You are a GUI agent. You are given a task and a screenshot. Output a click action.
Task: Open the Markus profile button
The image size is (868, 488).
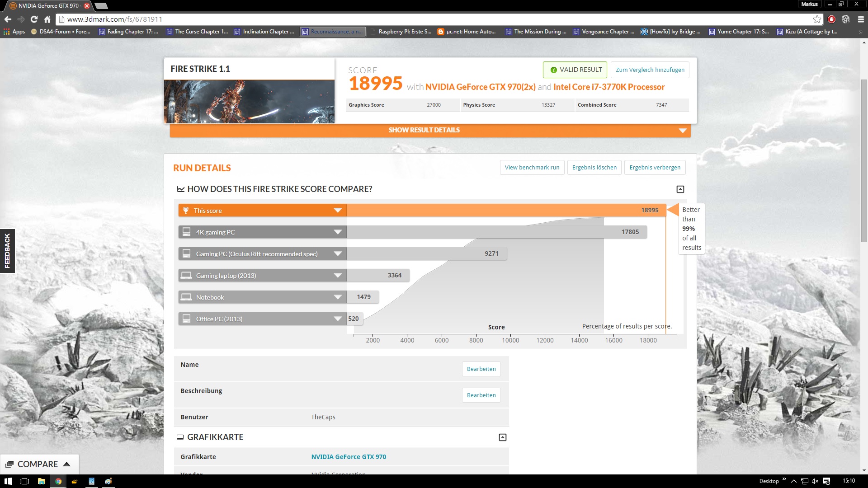[809, 4]
